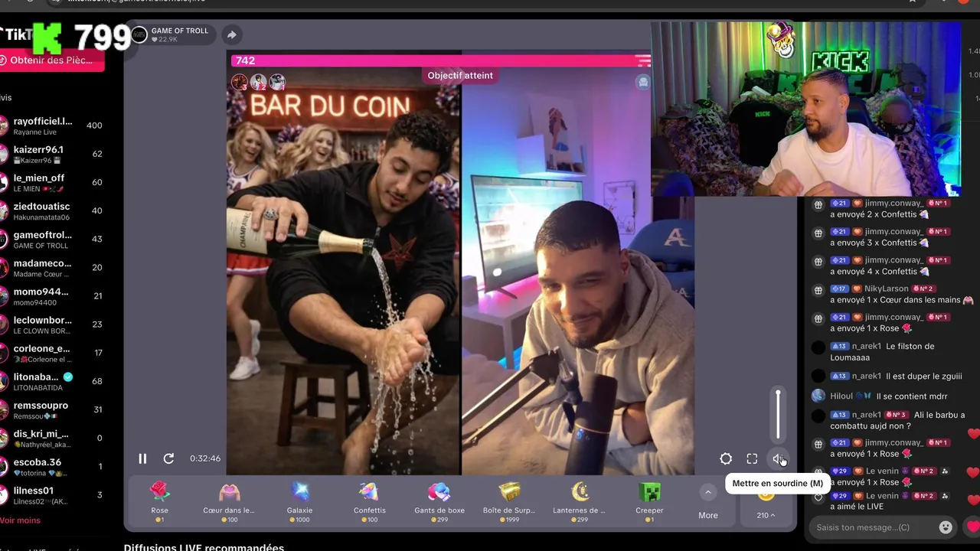
Task: Open remssoupro channel in sidebar
Action: (x=52, y=410)
